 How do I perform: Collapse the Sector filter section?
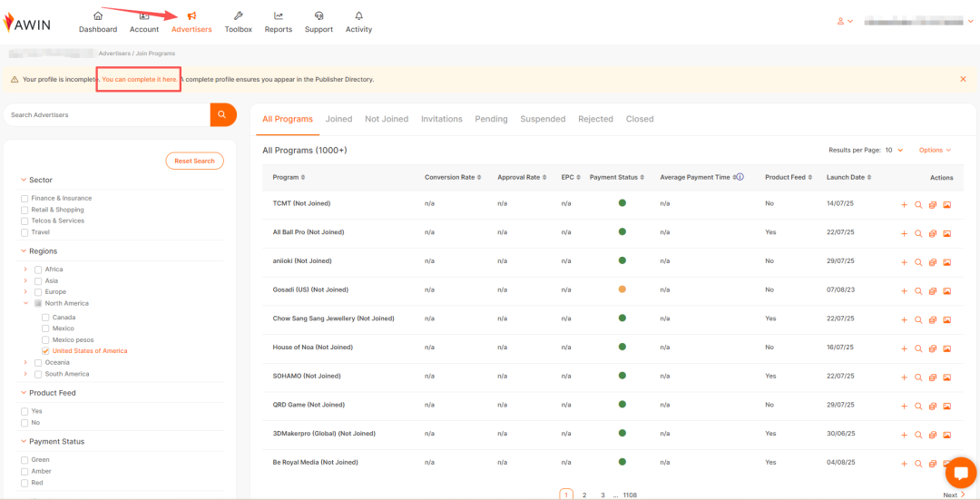[24, 180]
